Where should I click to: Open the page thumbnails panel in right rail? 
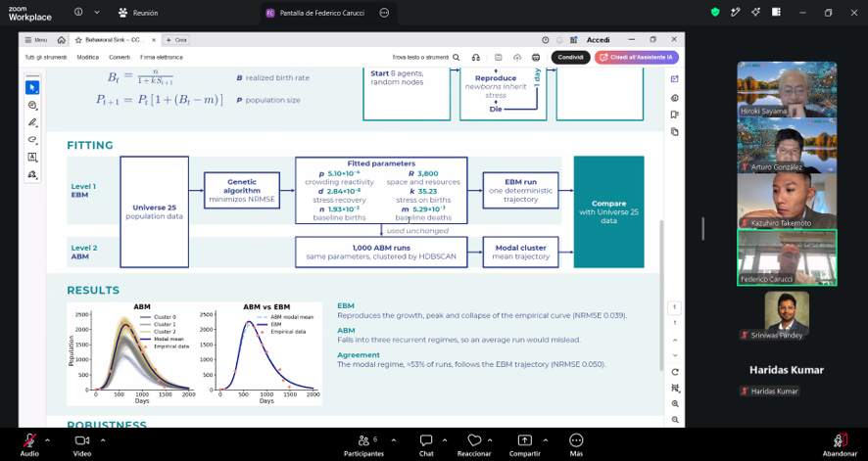(674, 131)
